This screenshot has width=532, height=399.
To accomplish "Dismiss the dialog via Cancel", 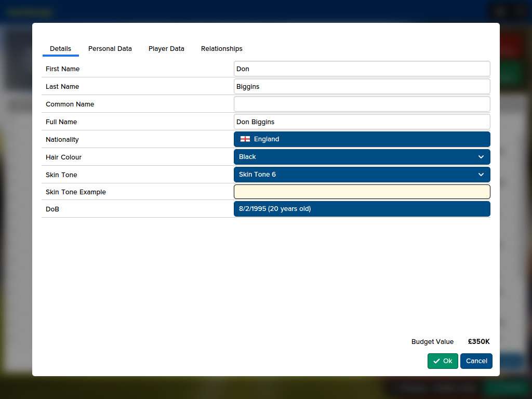I will pos(476,361).
